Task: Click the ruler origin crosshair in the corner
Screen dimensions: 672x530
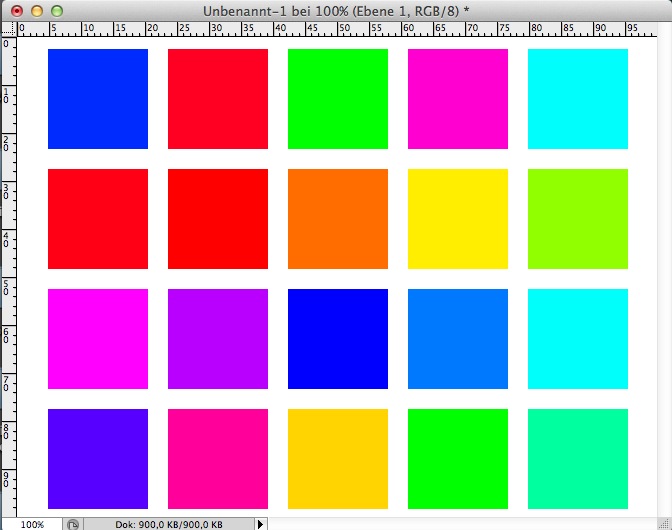Action: point(8,28)
